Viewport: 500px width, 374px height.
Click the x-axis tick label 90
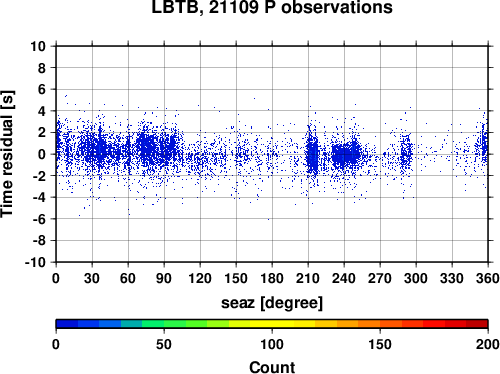[x=164, y=278]
